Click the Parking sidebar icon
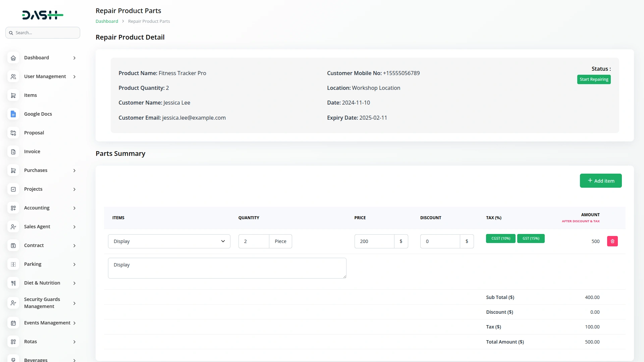This screenshot has height=362, width=644. 13,264
